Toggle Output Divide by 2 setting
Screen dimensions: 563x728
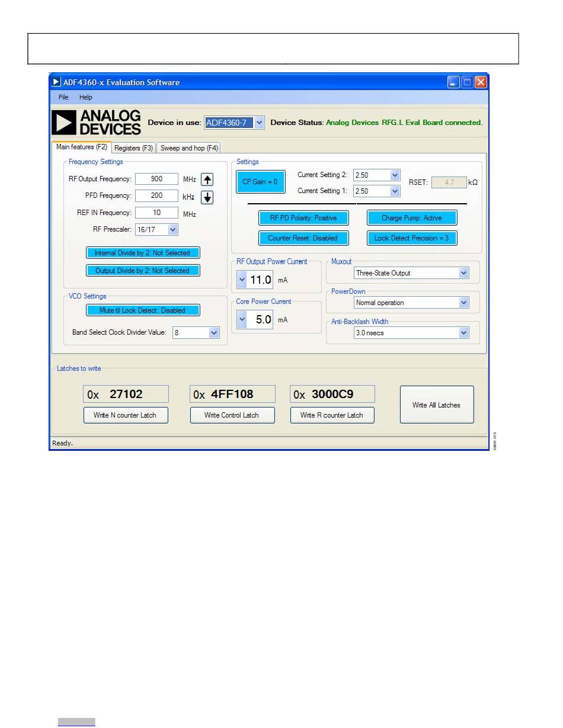tap(143, 271)
